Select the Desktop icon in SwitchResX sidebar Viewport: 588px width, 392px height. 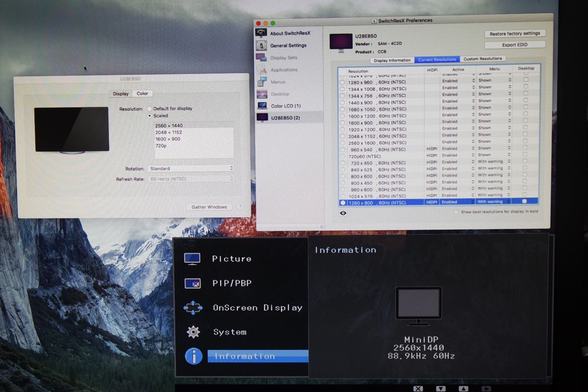262,94
